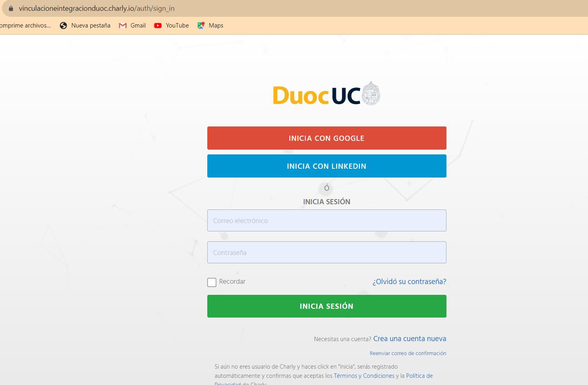Focus the Contraseña password field
Screen dimensions: 588x385
tap(327, 252)
